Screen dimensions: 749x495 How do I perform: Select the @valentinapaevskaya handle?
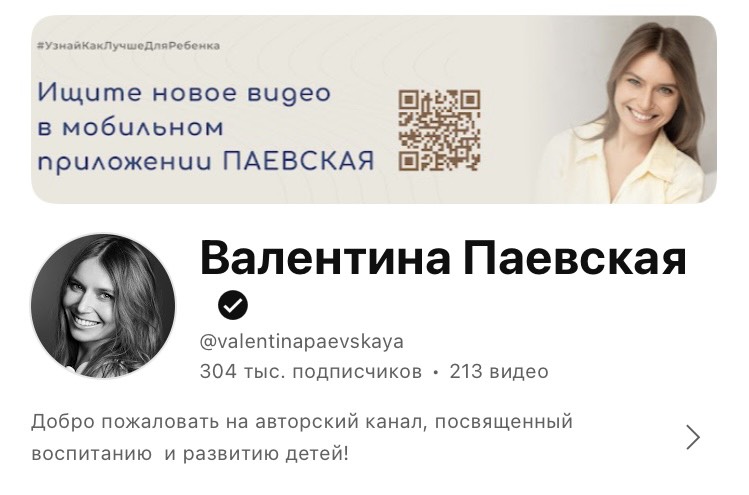(301, 342)
